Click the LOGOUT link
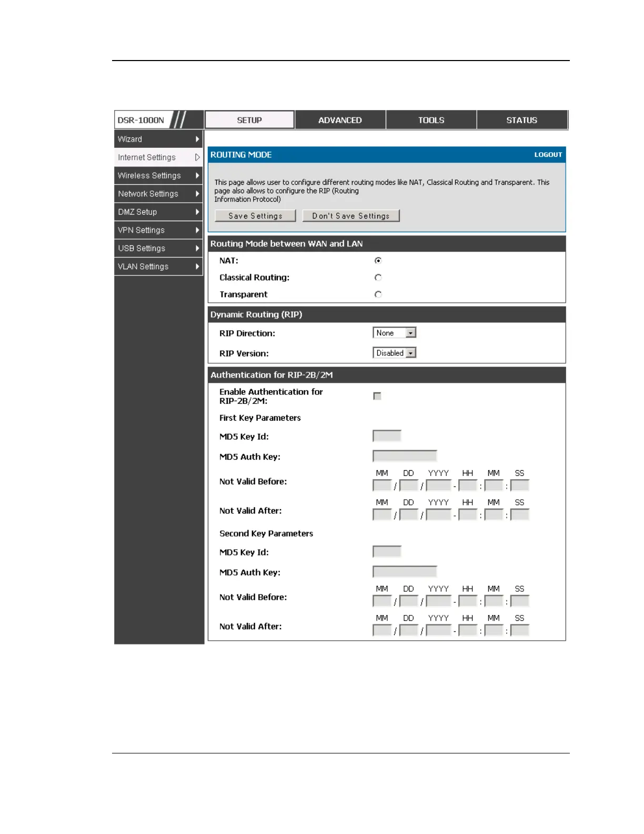 point(548,155)
